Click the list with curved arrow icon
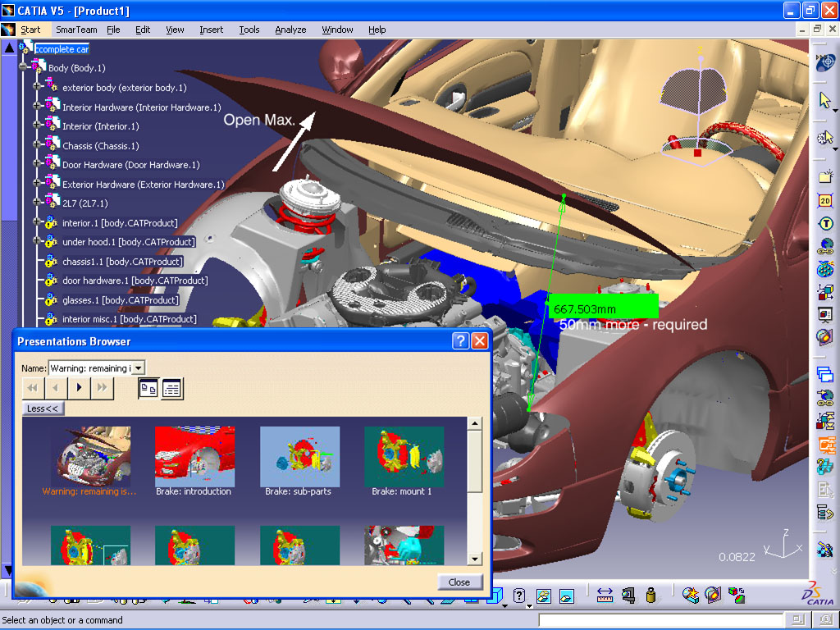The width and height of the screenshot is (840, 630). tap(825, 513)
